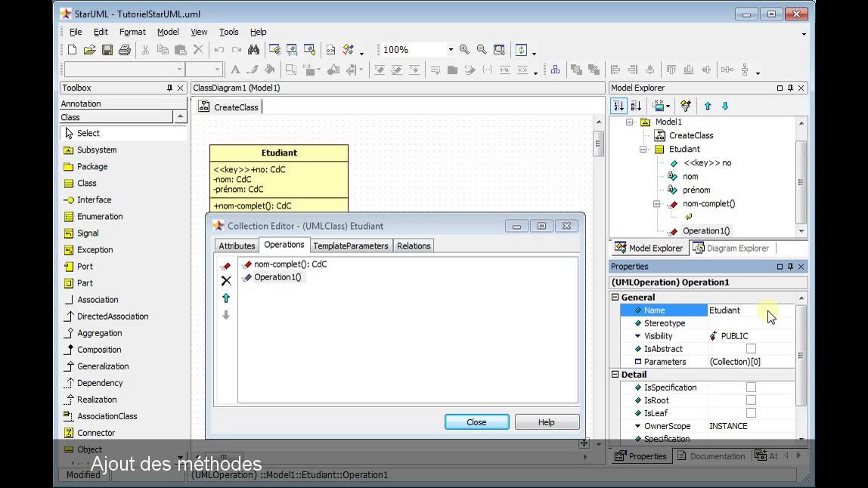Click Model Explorer sort by storage icon
This screenshot has height=488, width=868.
[x=619, y=106]
